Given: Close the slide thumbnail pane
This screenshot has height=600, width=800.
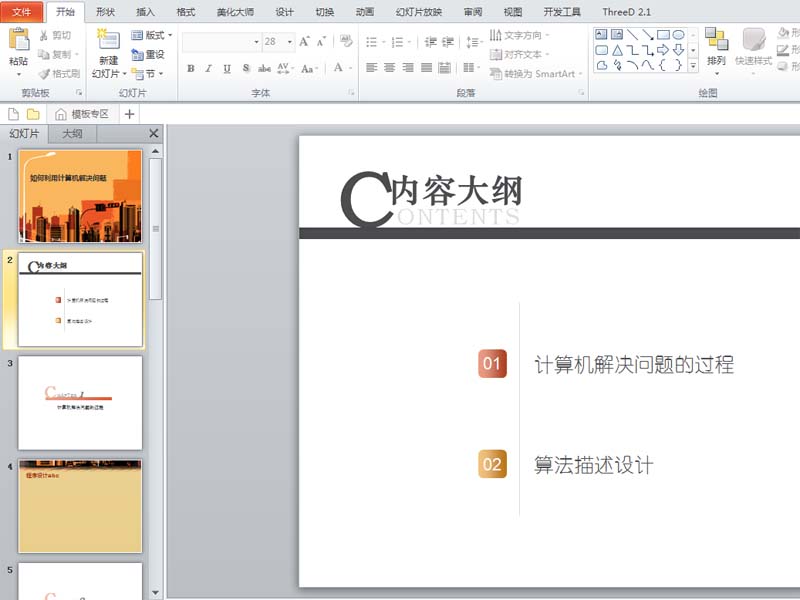Looking at the screenshot, I should pyautogui.click(x=154, y=134).
